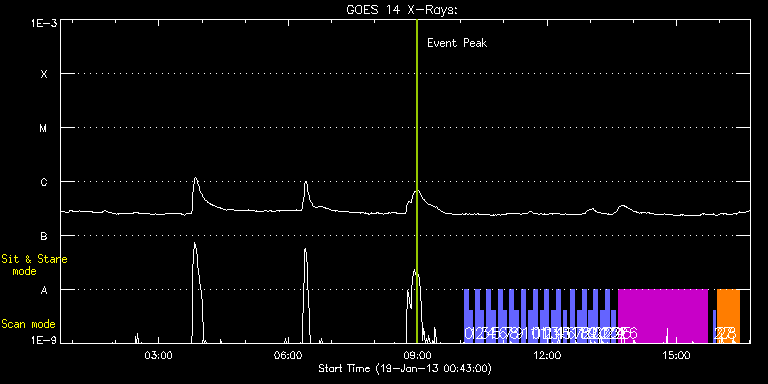Viewport: 768px width, 384px height.
Task: Click the yellow 'Scan mode' label
Action: click(x=28, y=324)
